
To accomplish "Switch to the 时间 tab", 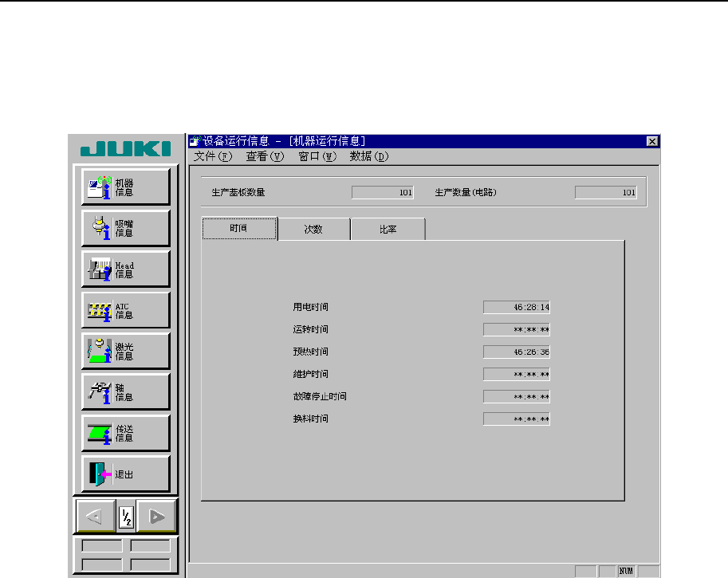I will (x=239, y=229).
